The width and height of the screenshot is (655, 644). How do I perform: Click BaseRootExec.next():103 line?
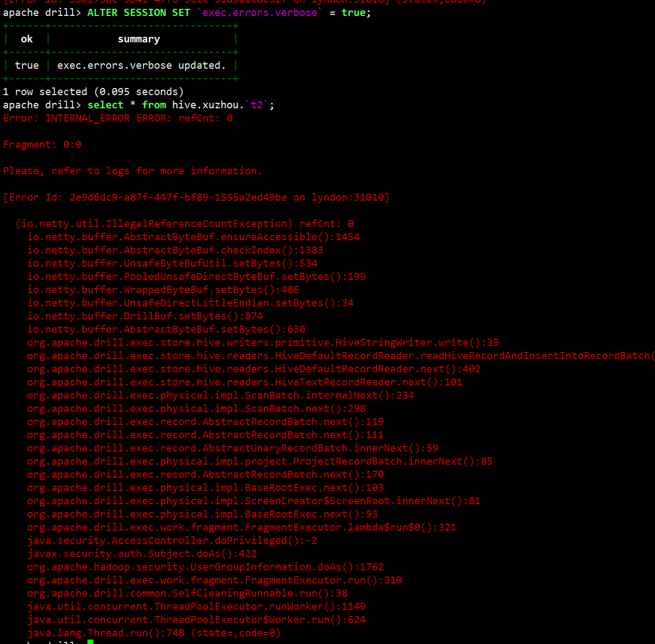(206, 488)
